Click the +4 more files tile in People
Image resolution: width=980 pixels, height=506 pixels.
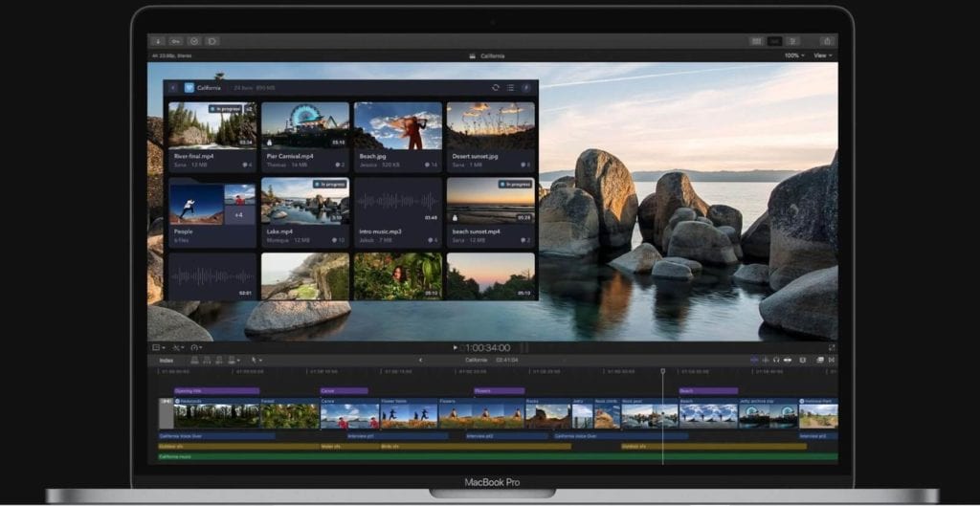pyautogui.click(x=240, y=215)
